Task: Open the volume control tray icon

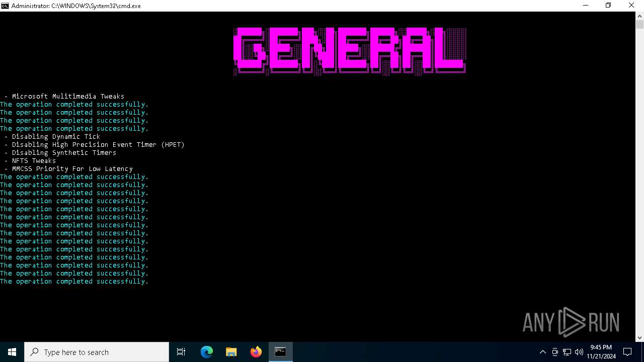Action: [579, 352]
